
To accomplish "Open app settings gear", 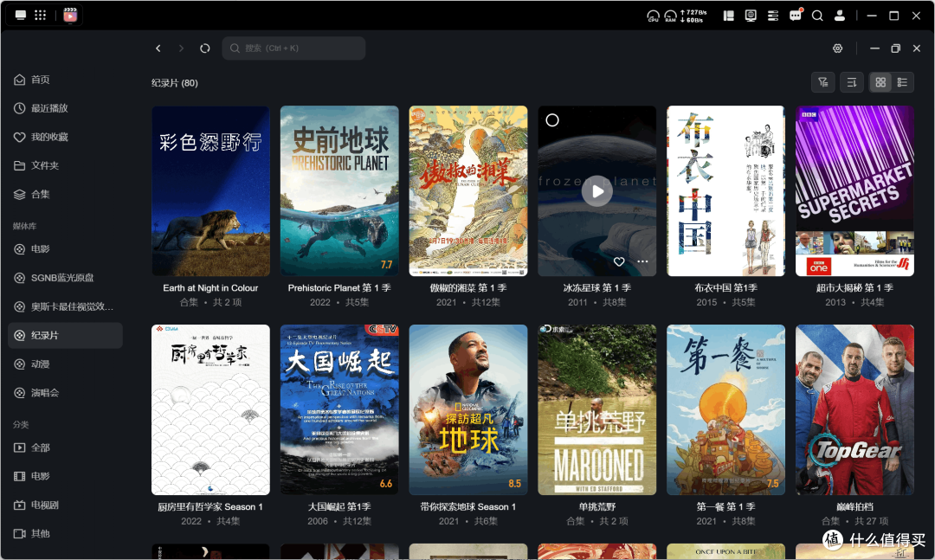I will click(x=838, y=48).
